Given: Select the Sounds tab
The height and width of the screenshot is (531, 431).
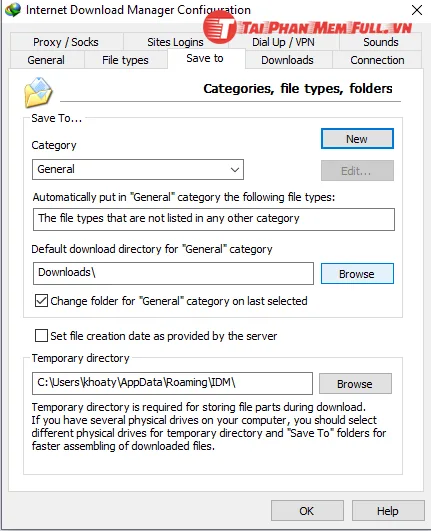Looking at the screenshot, I should 381,42.
